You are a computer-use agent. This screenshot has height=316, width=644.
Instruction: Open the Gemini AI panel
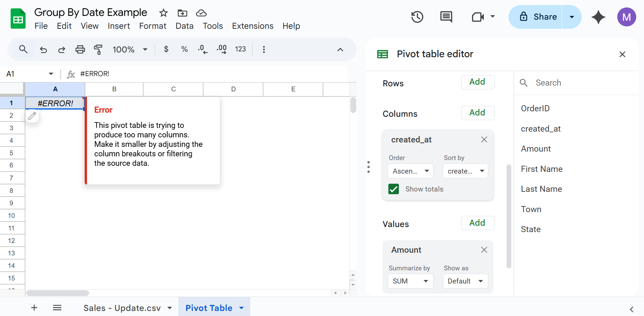(x=598, y=17)
